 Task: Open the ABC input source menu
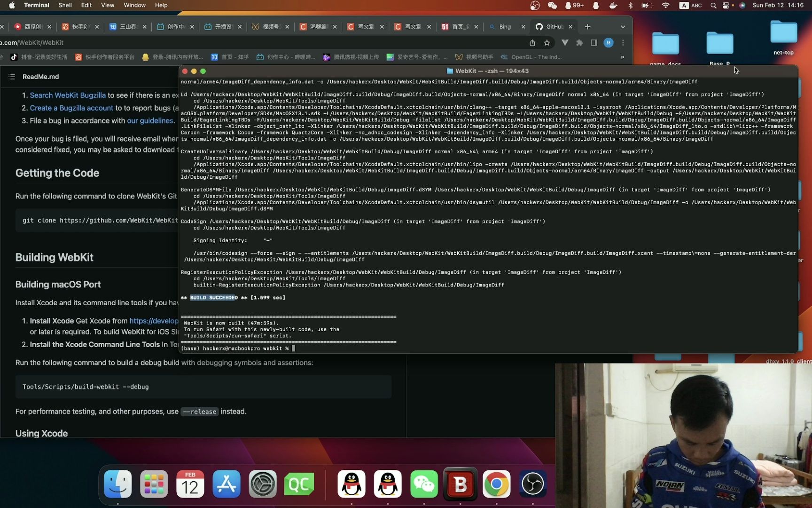691,5
